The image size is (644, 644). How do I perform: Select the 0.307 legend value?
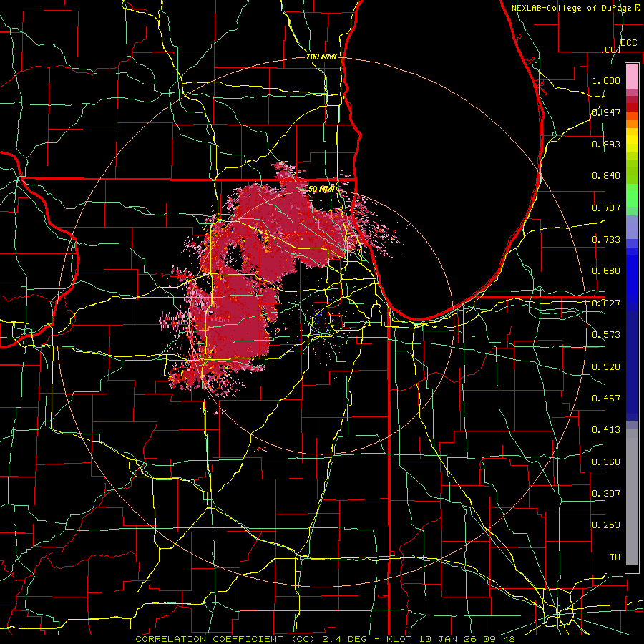click(606, 493)
